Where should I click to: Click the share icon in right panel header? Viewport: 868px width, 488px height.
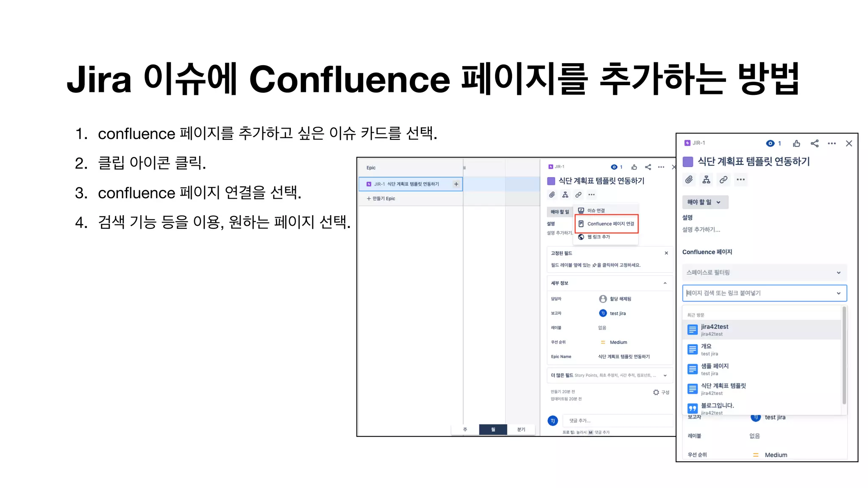click(x=815, y=143)
